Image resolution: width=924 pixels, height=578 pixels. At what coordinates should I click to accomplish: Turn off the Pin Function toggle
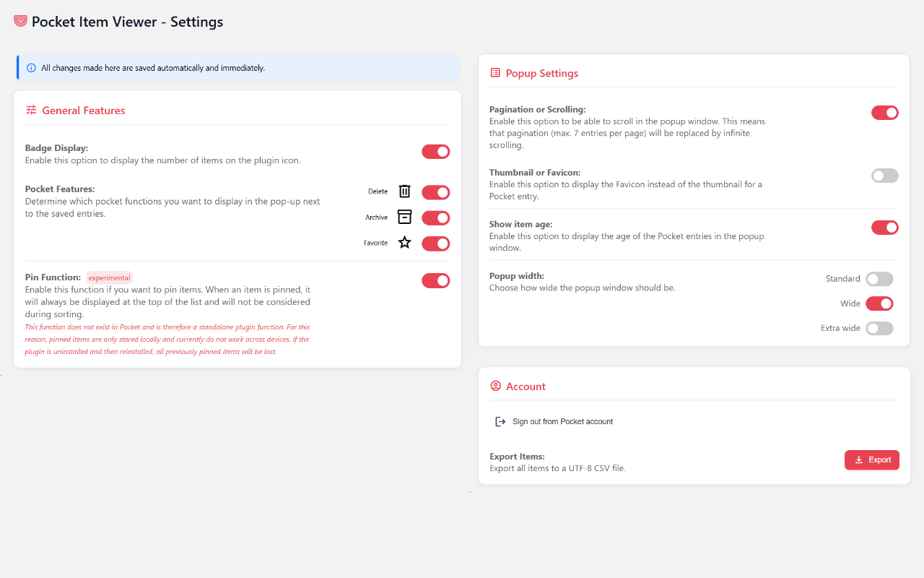click(x=436, y=280)
